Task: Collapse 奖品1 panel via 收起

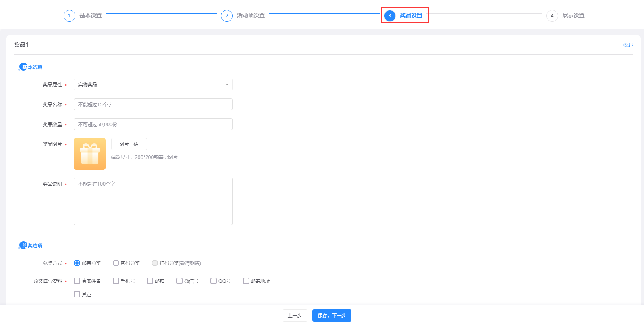Action: click(x=628, y=45)
